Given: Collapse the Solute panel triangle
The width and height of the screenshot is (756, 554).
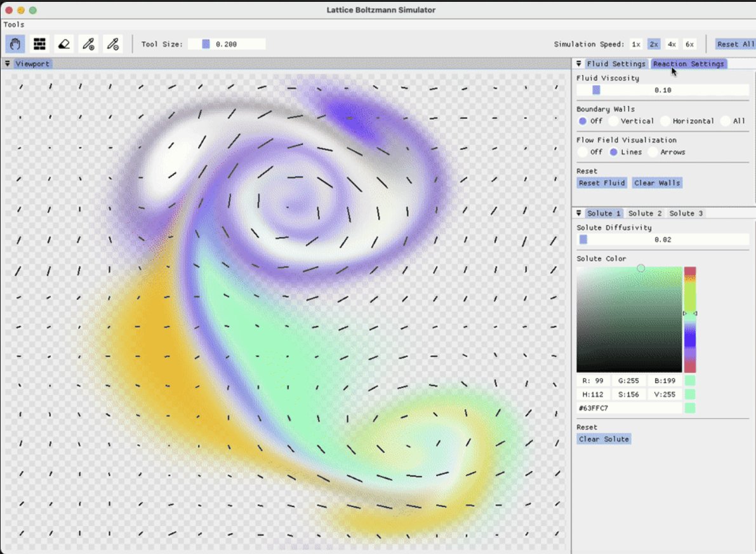Looking at the screenshot, I should 579,213.
